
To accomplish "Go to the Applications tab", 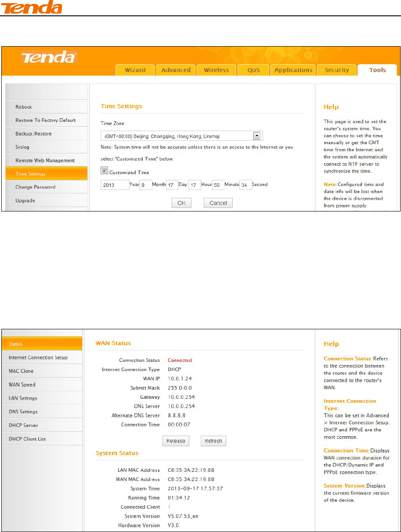I will [x=293, y=70].
